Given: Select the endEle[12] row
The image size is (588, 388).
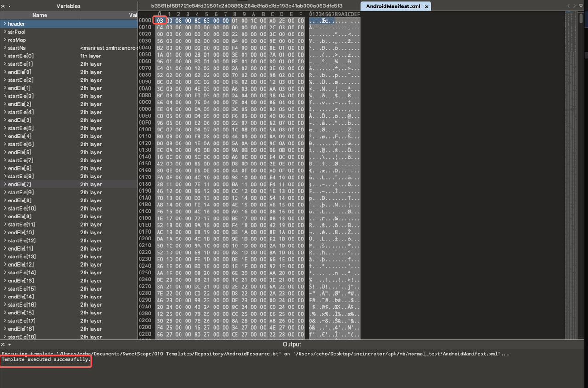Looking at the screenshot, I should click(69, 265).
